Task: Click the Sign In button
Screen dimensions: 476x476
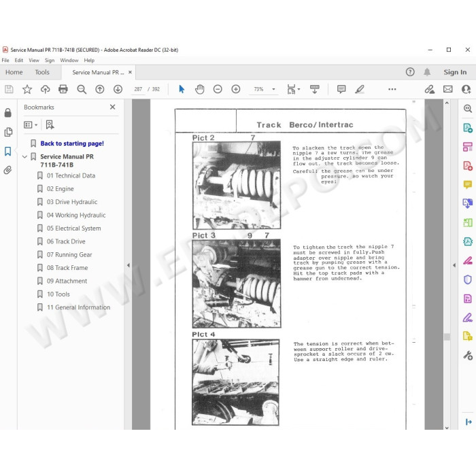Action: point(455,72)
